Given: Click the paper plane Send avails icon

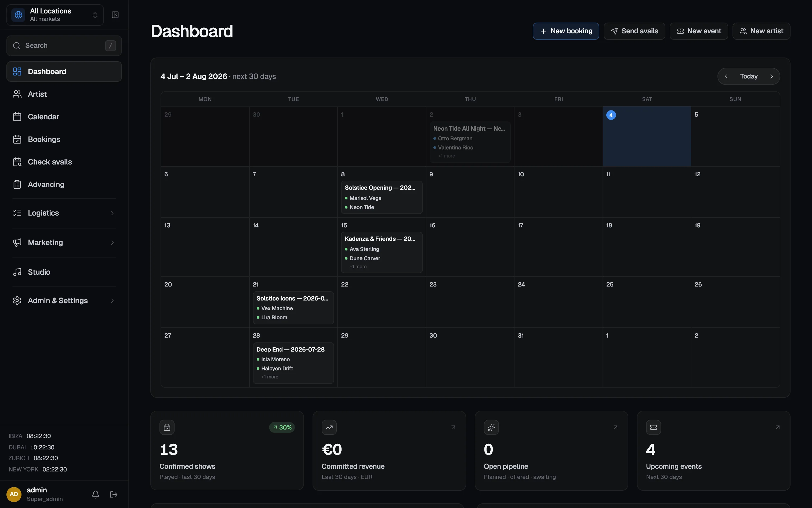Looking at the screenshot, I should point(614,31).
